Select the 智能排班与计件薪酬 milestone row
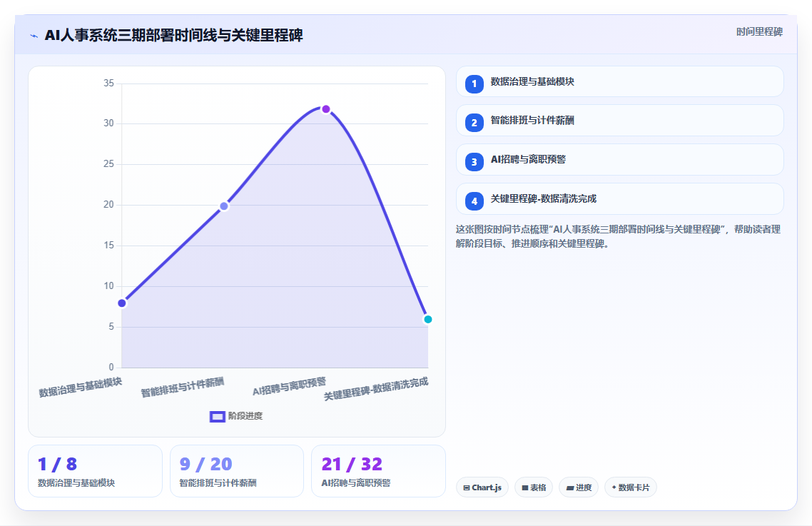Image resolution: width=812 pixels, height=526 pixels. pos(619,120)
